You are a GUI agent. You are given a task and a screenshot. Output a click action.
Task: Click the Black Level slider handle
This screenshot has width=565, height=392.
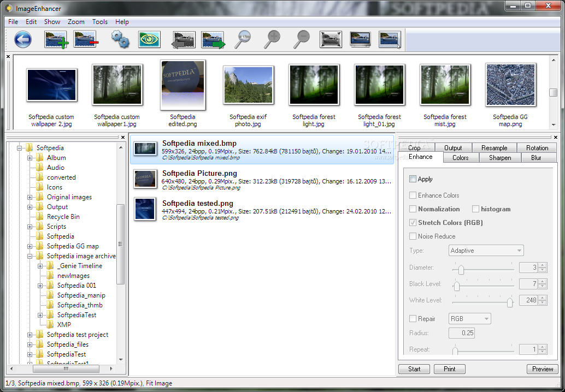[x=457, y=286]
